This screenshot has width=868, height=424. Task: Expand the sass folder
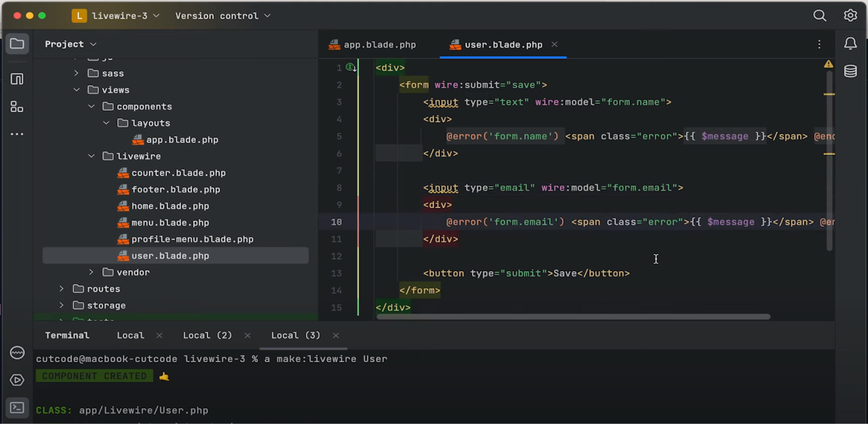click(x=76, y=73)
